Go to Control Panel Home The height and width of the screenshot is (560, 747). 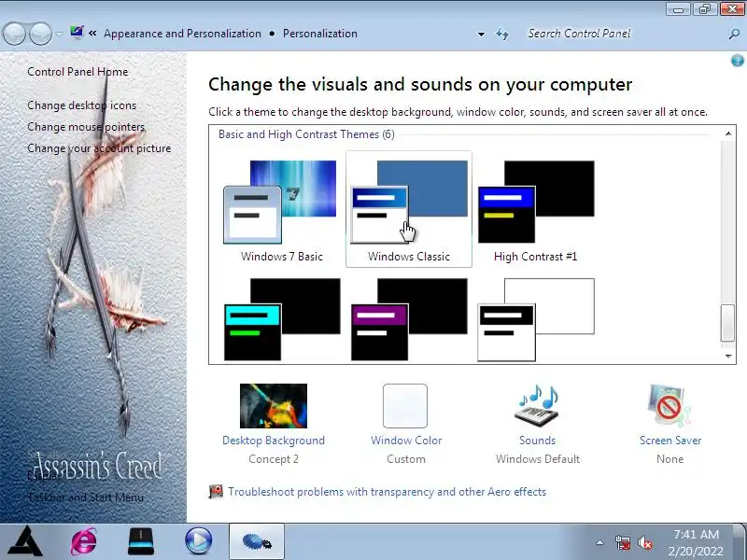coord(78,72)
